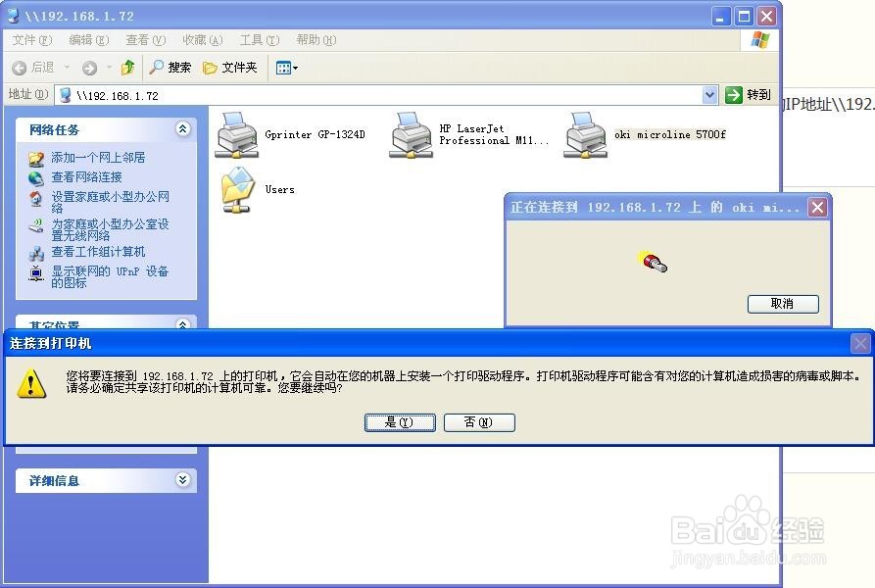Close the 192.168.1.72 explorer window
The height and width of the screenshot is (588, 875).
click(x=767, y=17)
